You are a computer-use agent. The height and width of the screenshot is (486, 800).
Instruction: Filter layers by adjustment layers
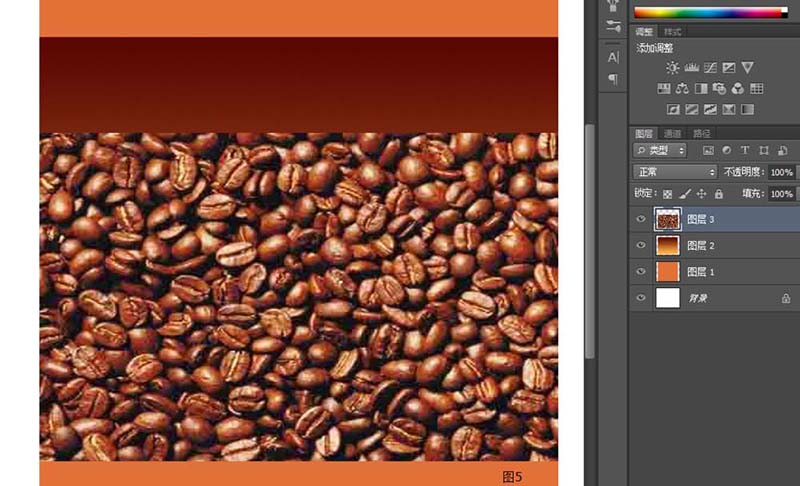click(727, 150)
